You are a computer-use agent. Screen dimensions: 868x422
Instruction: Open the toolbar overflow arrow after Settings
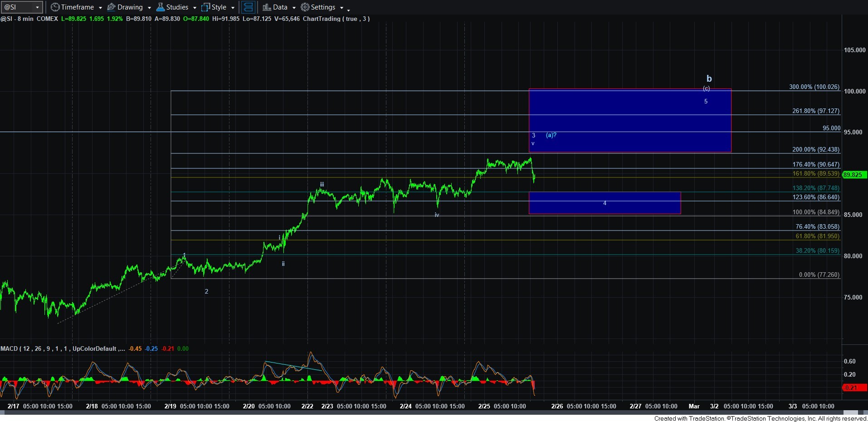[x=348, y=9]
